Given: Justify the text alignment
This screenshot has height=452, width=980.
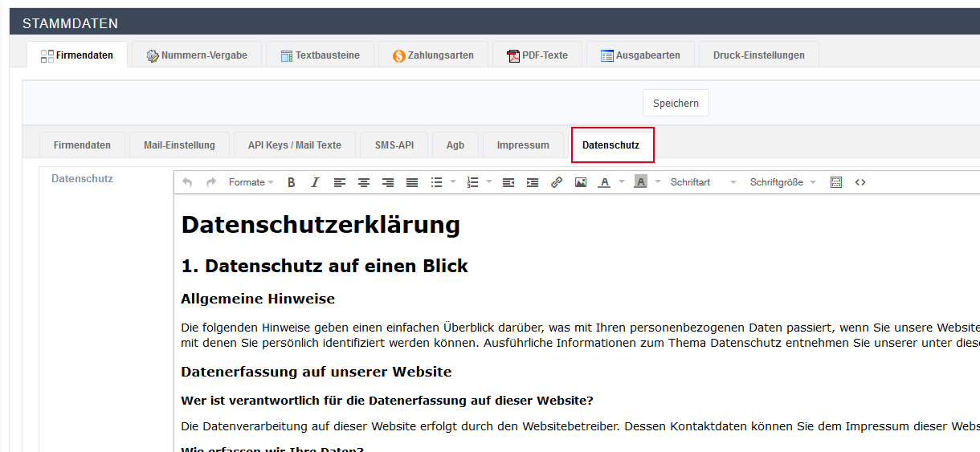Looking at the screenshot, I should click(x=412, y=182).
